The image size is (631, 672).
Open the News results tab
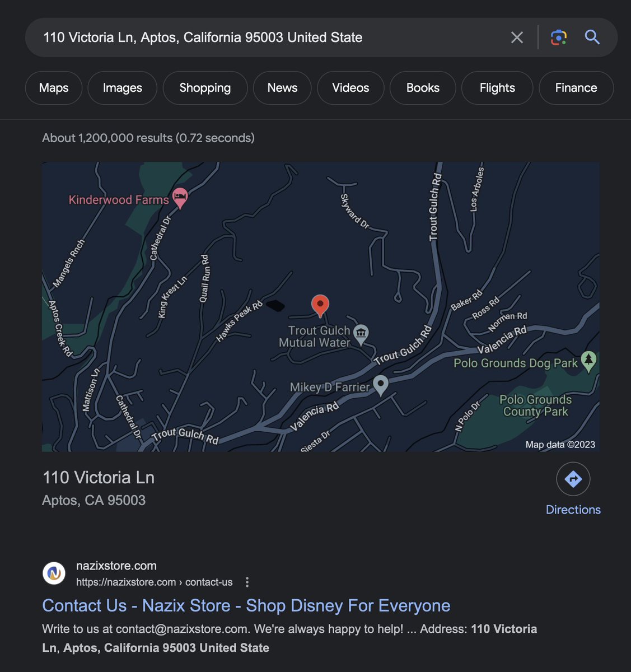pos(282,88)
